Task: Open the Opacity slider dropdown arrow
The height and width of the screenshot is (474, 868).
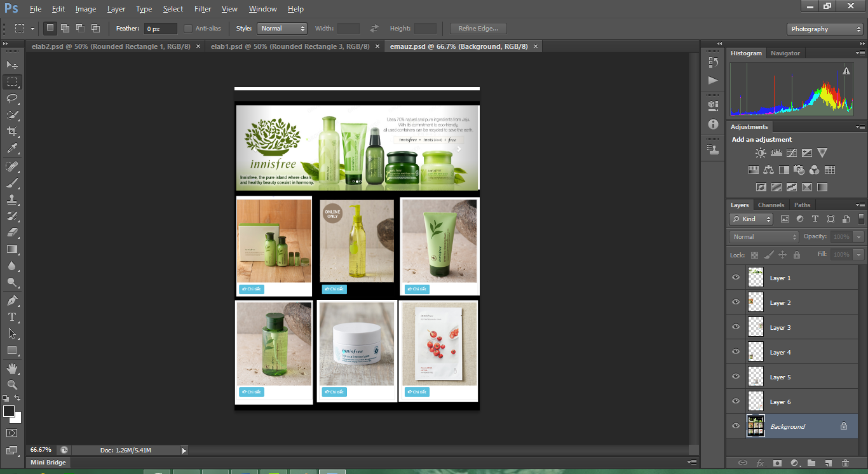Action: [x=859, y=237]
